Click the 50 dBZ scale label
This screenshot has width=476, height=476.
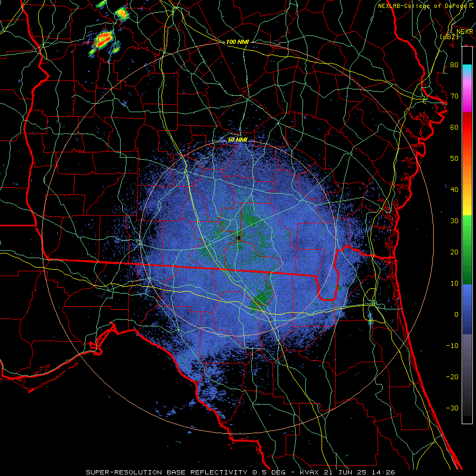point(454,159)
